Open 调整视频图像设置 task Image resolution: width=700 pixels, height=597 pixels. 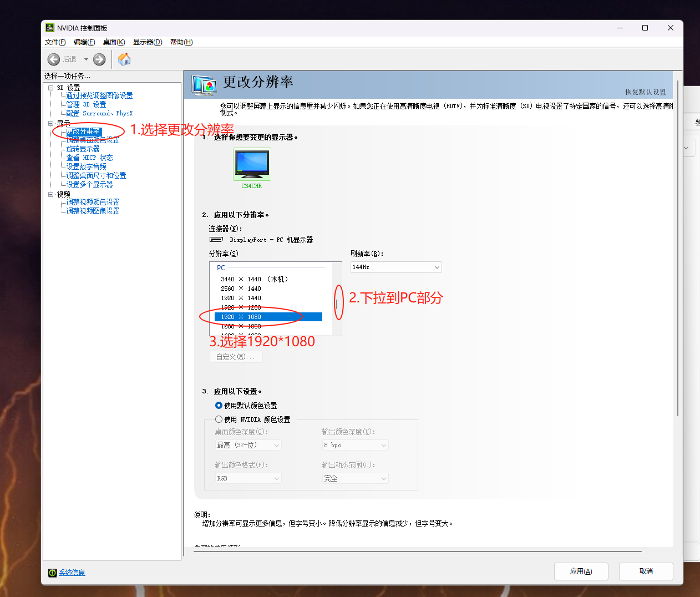coord(93,211)
